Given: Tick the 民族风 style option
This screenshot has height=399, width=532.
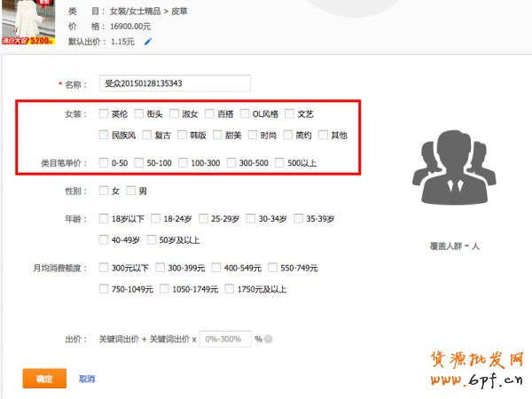Looking at the screenshot, I should [x=105, y=136].
